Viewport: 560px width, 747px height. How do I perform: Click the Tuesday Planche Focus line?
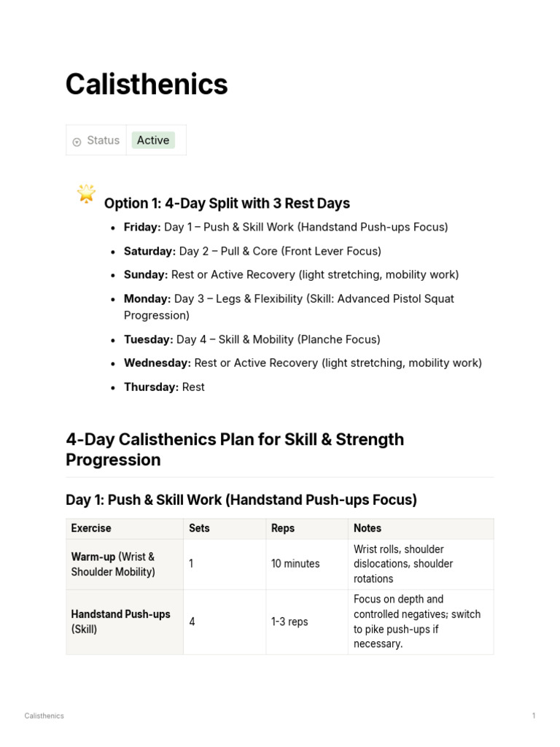[252, 339]
